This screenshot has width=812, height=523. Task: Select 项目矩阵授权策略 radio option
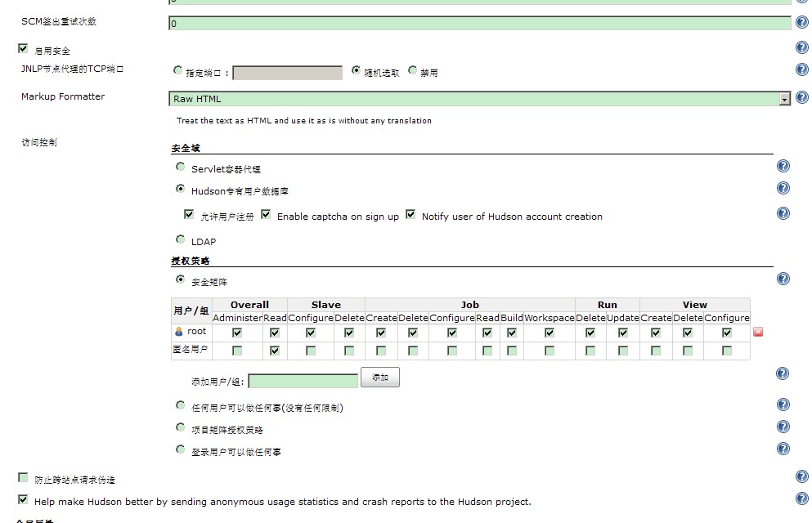point(180,427)
